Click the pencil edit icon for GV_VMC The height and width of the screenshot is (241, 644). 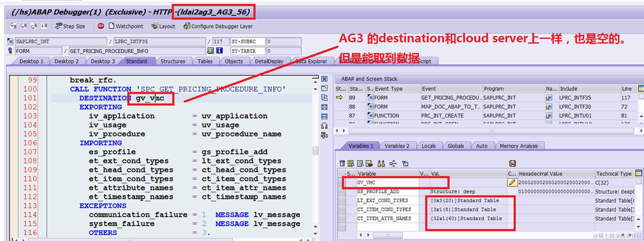512,183
